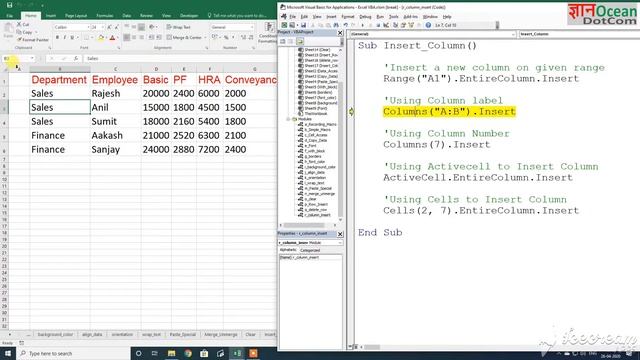Image resolution: width=640 pixels, height=360 pixels.
Task: Open the Formulas ribbon tab
Action: 104,16
